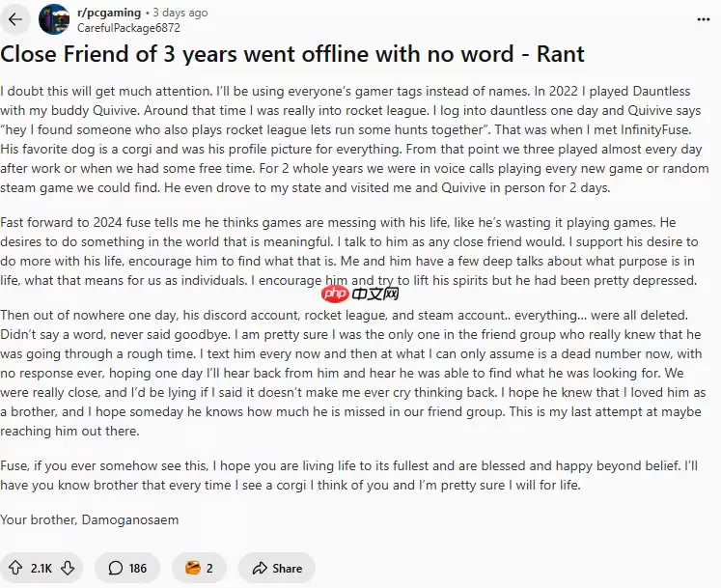Open the 186 comments count
721x588 pixels.
pos(138,568)
